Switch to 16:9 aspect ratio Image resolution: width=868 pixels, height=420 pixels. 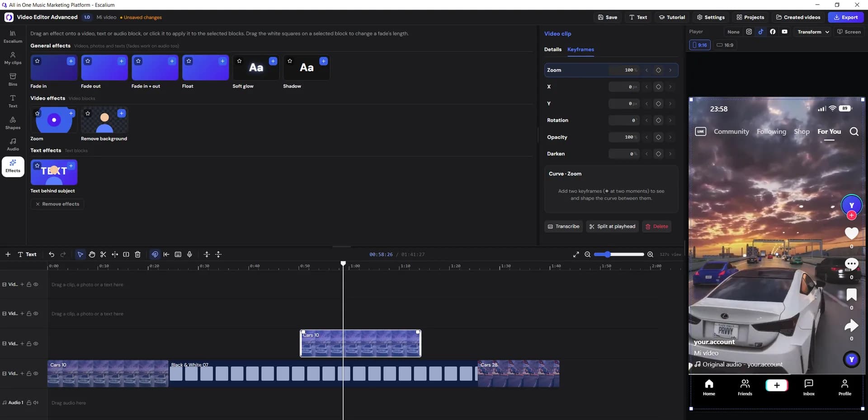tap(725, 45)
